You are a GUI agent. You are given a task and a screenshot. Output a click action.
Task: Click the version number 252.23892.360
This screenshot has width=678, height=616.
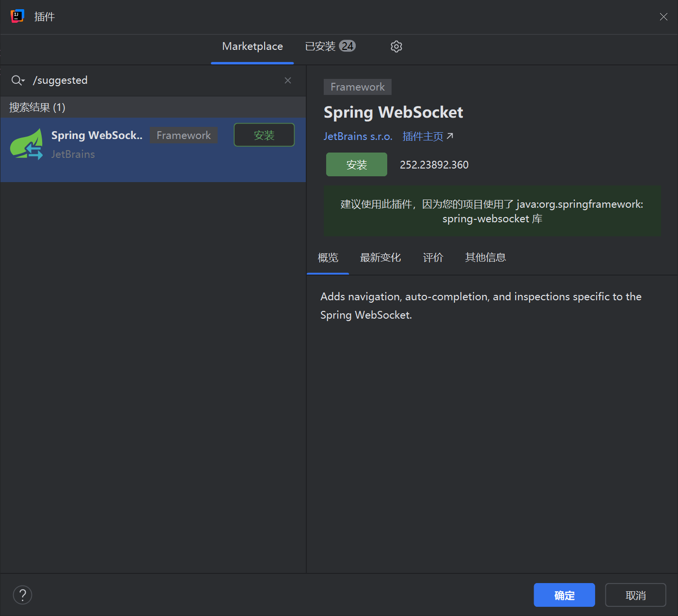tap(434, 165)
